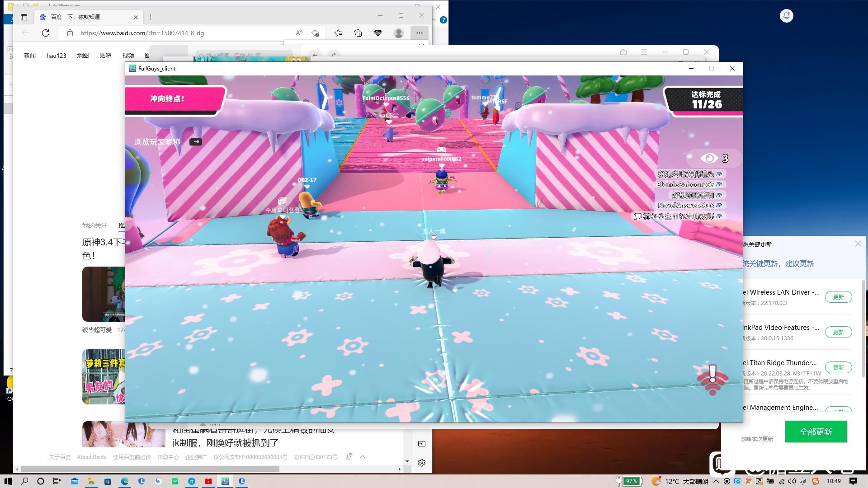Open Task View on the taskbar
This screenshot has width=868, height=488.
point(57,481)
